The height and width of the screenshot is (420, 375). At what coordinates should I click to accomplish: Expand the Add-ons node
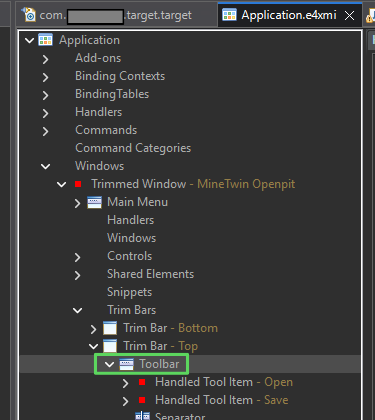(x=45, y=59)
